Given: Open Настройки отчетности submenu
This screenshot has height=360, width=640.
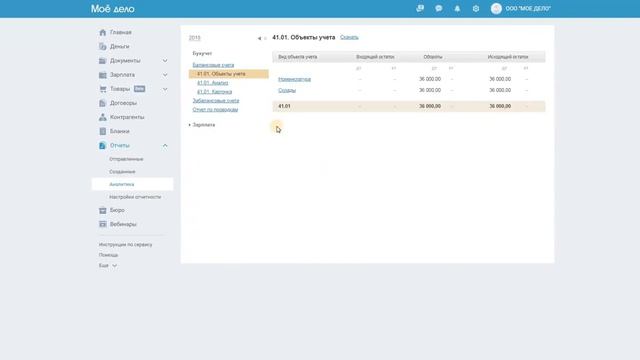Looking at the screenshot, I should [135, 197].
